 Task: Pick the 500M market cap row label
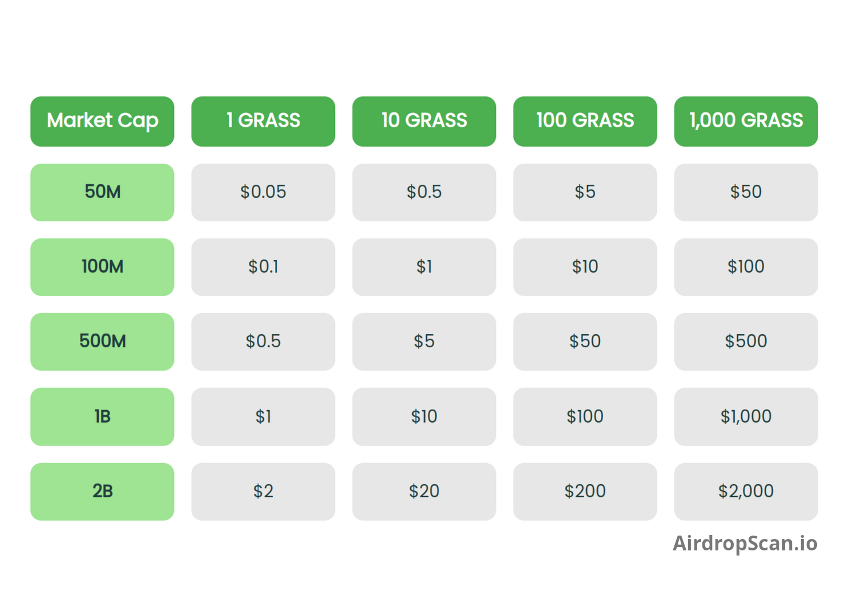[x=102, y=342]
